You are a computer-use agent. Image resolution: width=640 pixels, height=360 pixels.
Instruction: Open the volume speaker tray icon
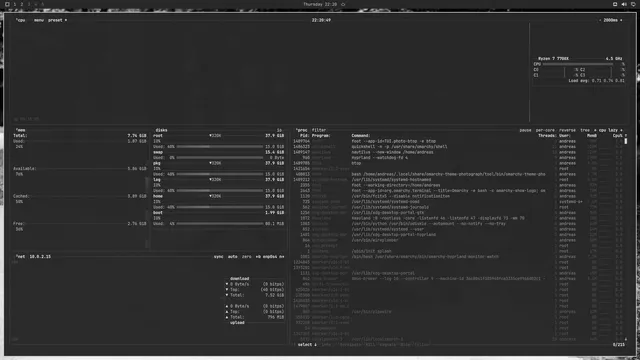click(x=624, y=4)
